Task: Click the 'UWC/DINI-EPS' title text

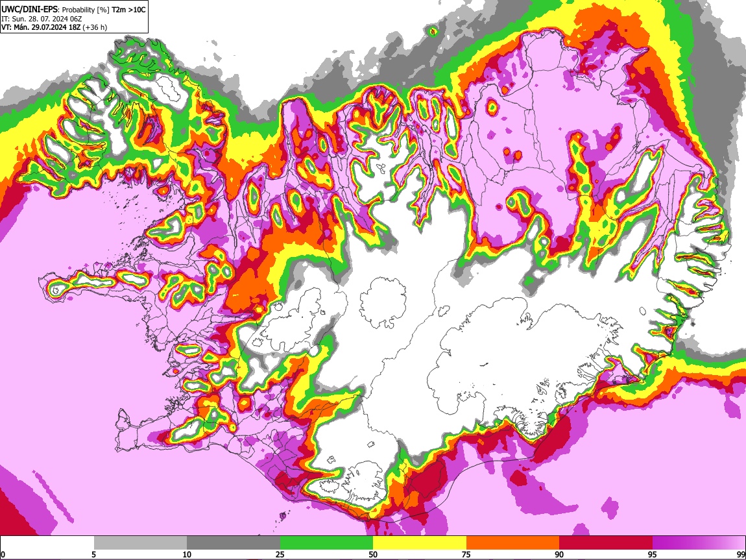Action: [x=29, y=9]
